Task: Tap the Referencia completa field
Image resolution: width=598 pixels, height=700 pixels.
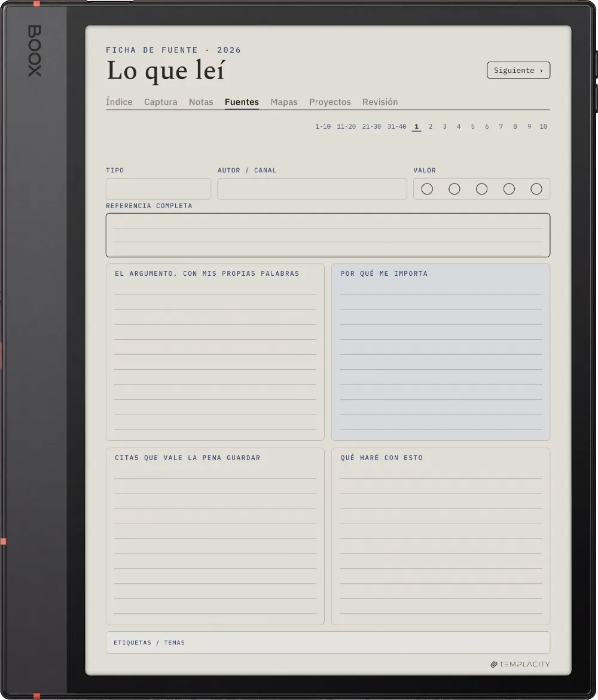Action: 328,235
